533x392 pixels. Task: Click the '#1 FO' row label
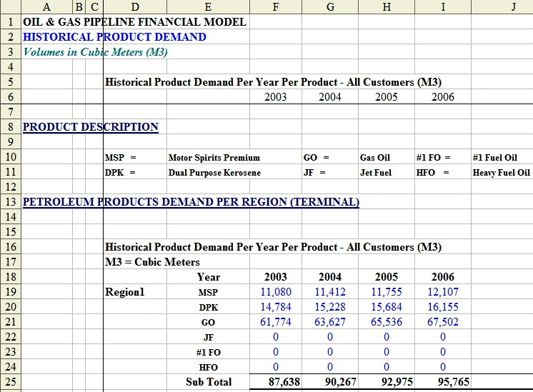pos(209,352)
